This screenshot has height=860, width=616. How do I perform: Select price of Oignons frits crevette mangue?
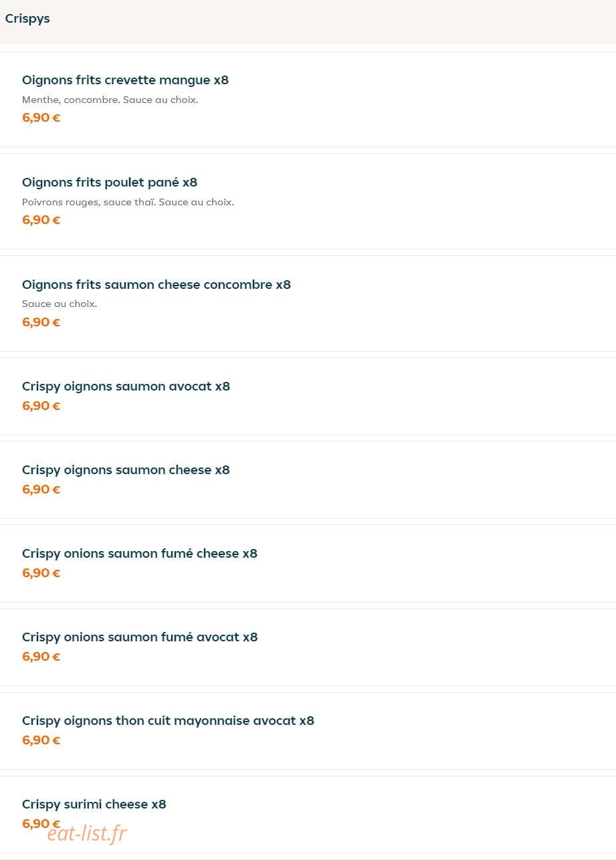coord(41,118)
